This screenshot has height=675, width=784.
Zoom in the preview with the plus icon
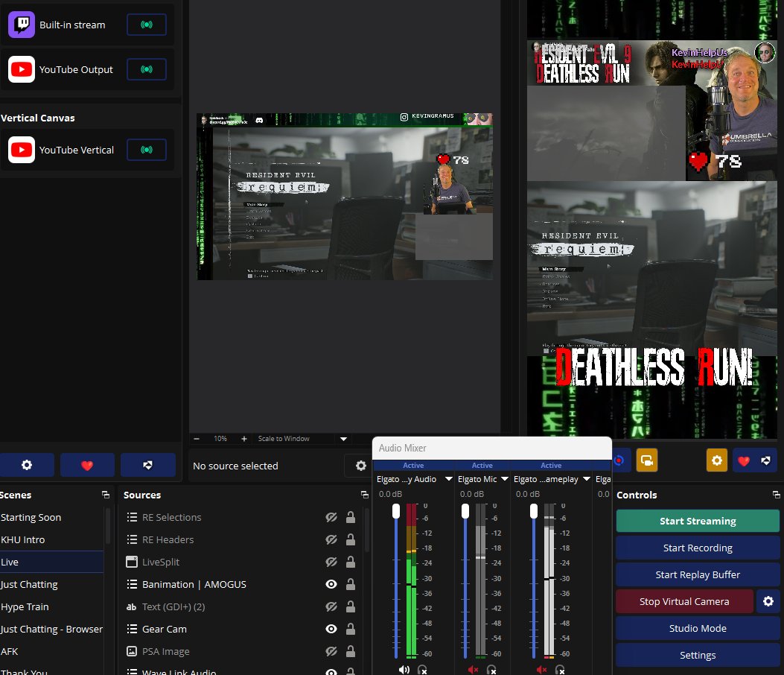click(244, 439)
